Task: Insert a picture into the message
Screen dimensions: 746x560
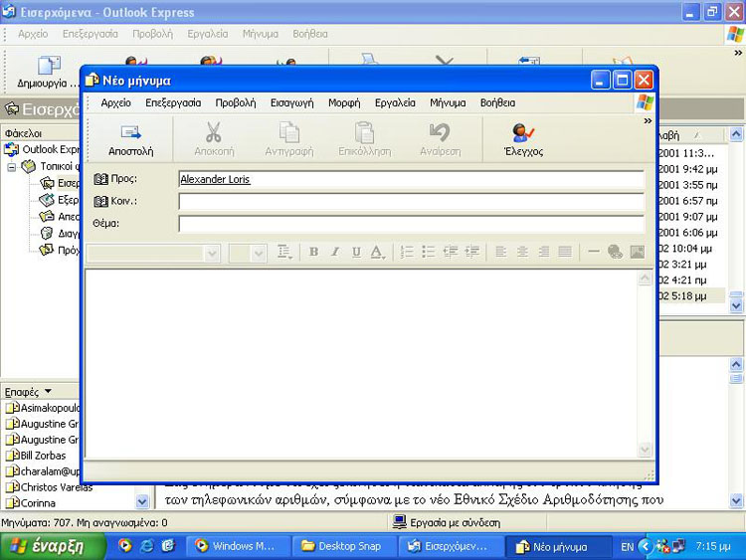Action: click(637, 252)
